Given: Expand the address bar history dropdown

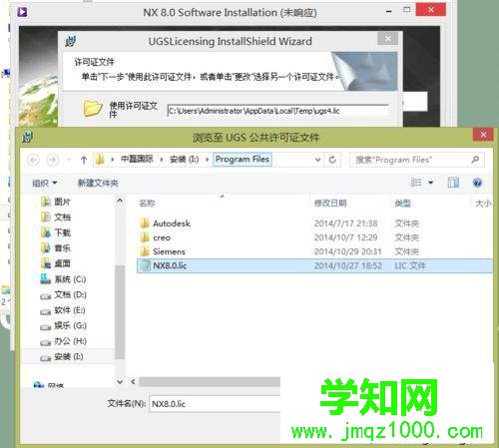Looking at the screenshot, I should (318, 160).
